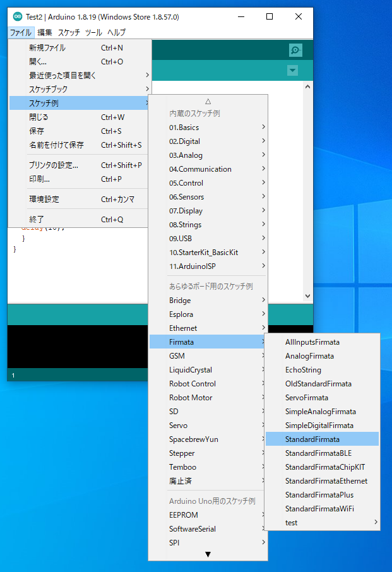Viewport: 392px width, 572px height.
Task: Open the StandardFirmata example
Action: pos(323,439)
